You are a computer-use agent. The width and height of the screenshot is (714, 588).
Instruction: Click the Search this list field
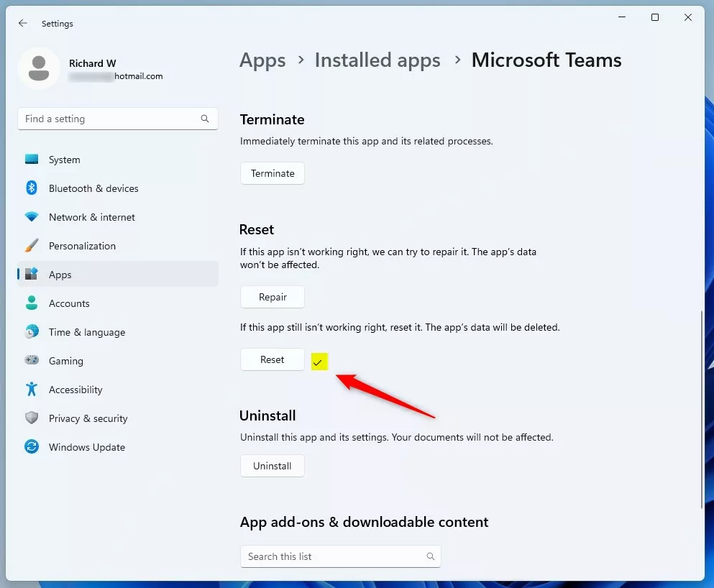(x=341, y=556)
